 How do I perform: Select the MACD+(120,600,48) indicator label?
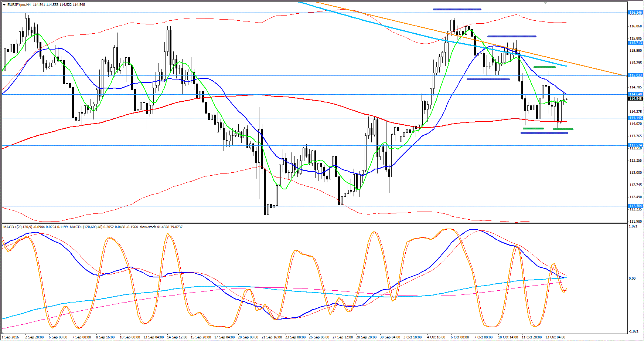86,227
